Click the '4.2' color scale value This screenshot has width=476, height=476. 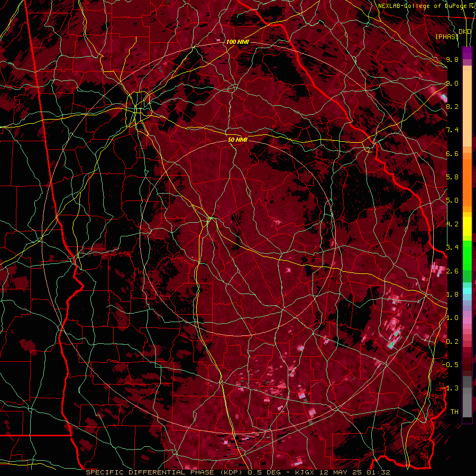[452, 224]
